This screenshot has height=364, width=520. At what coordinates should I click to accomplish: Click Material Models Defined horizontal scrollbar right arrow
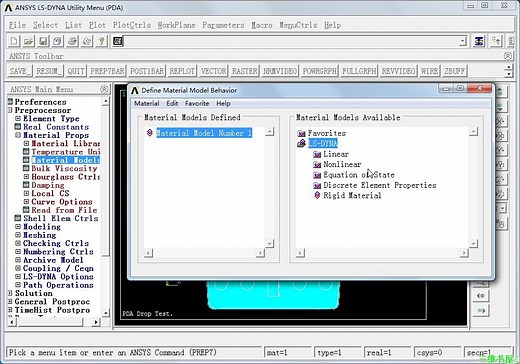click(260, 253)
